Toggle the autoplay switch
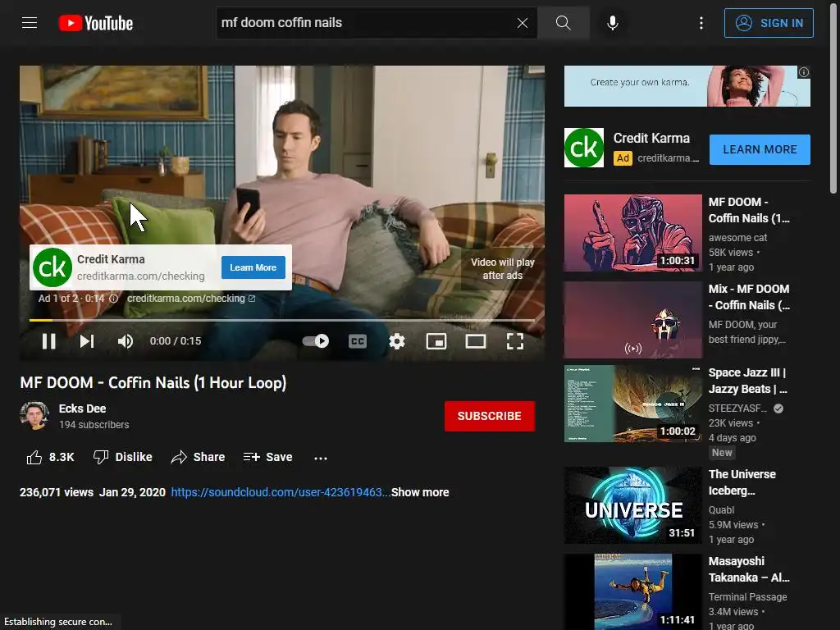The width and height of the screenshot is (840, 630). (316, 341)
